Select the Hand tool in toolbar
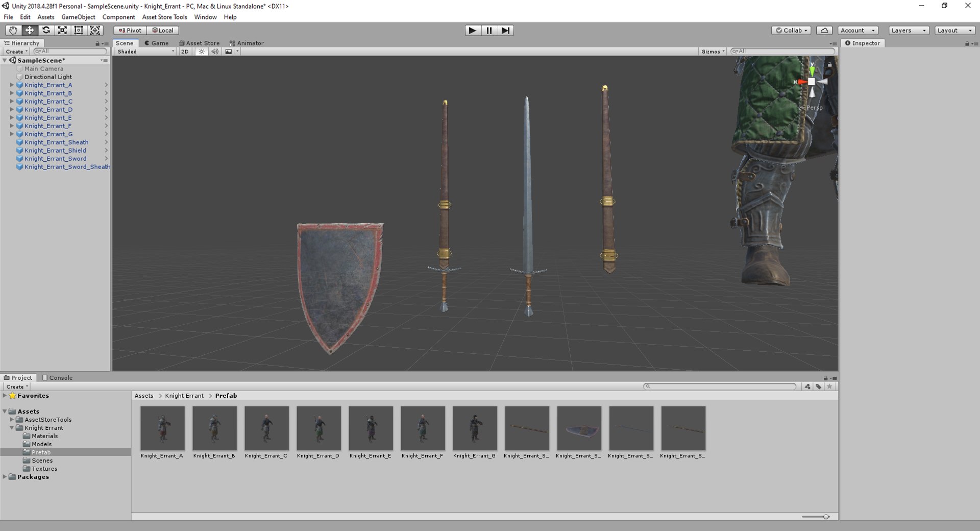The width and height of the screenshot is (980, 531). (x=13, y=30)
